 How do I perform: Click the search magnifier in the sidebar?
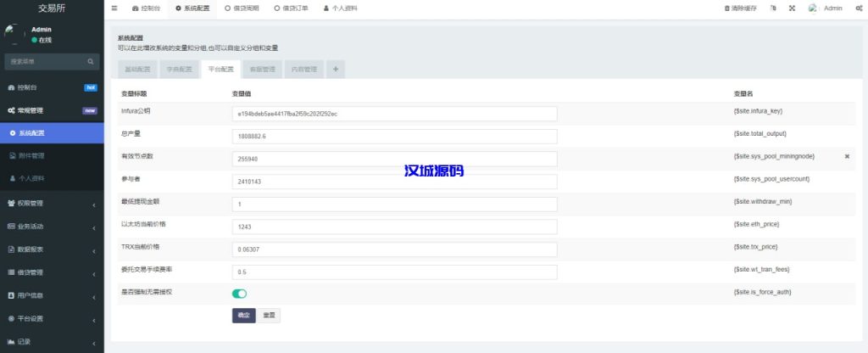click(91, 61)
